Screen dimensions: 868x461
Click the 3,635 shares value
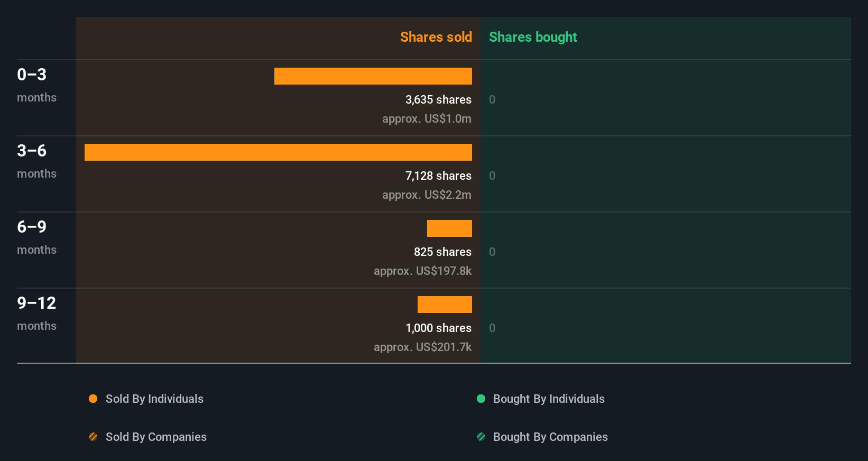438,99
